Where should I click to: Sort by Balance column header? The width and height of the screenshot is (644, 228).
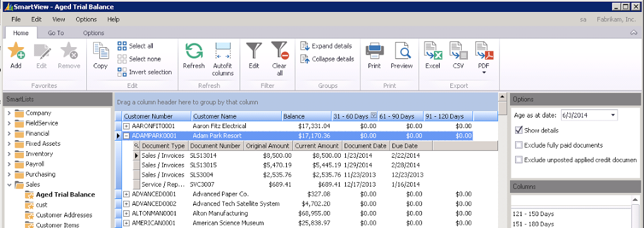[x=306, y=116]
